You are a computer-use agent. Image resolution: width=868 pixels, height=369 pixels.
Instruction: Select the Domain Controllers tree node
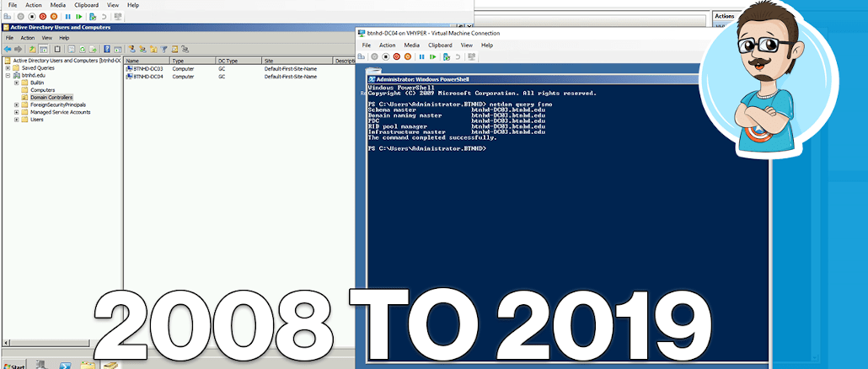pyautogui.click(x=51, y=98)
